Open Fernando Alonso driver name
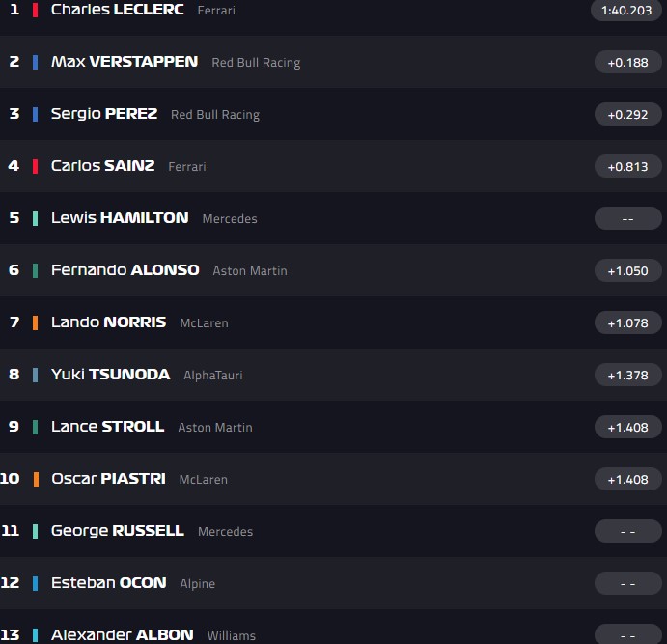 click(125, 270)
